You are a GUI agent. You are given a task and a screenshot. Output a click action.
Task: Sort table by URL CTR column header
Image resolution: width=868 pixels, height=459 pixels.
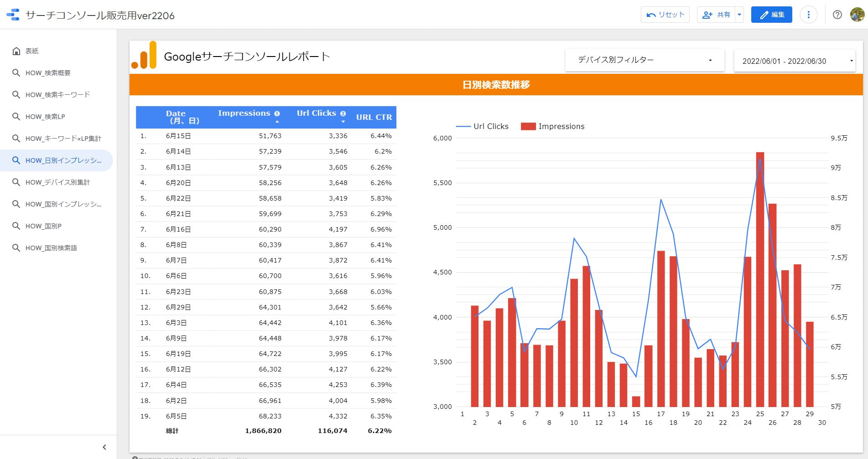pos(374,117)
